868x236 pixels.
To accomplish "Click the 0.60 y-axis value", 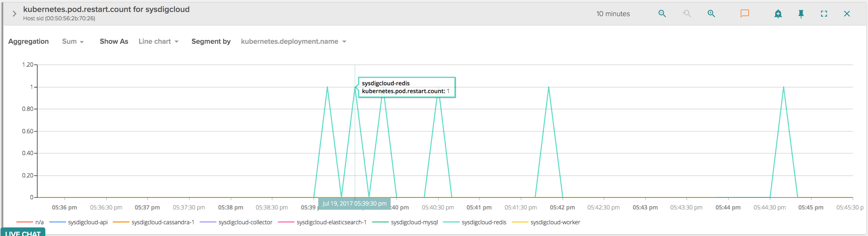I will 28,131.
